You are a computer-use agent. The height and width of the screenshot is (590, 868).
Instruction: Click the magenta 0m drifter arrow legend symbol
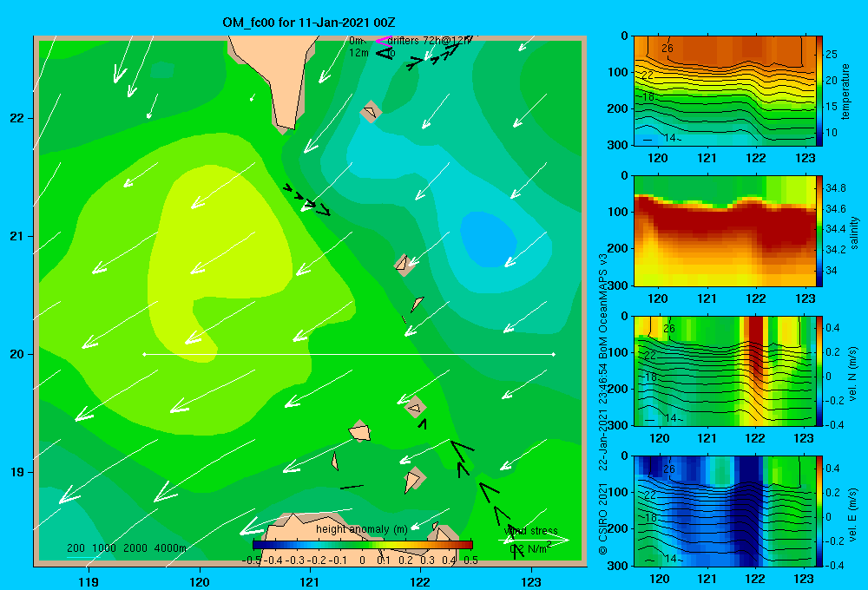click(383, 41)
